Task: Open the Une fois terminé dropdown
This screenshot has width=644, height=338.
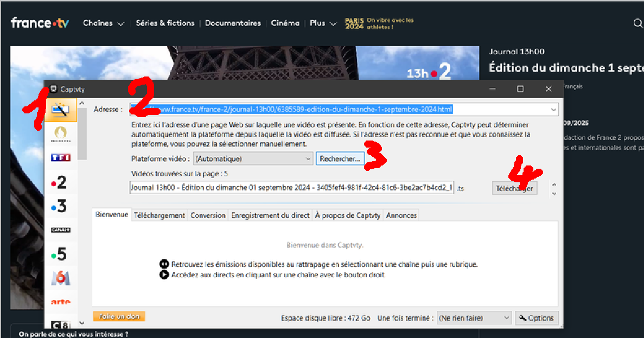Action: coord(474,318)
